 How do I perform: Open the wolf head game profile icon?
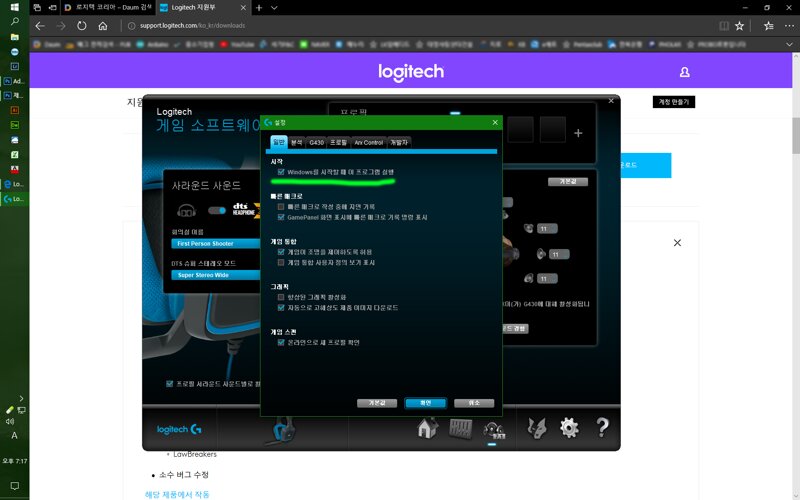coord(537,428)
